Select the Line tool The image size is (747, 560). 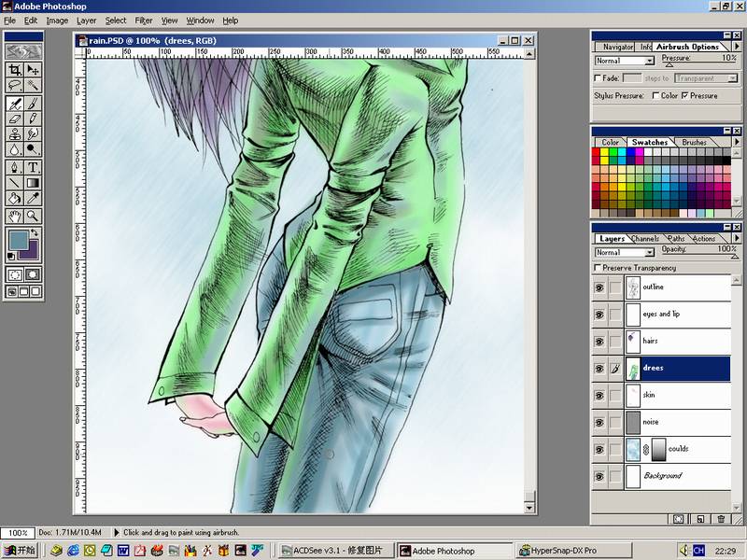click(15, 182)
